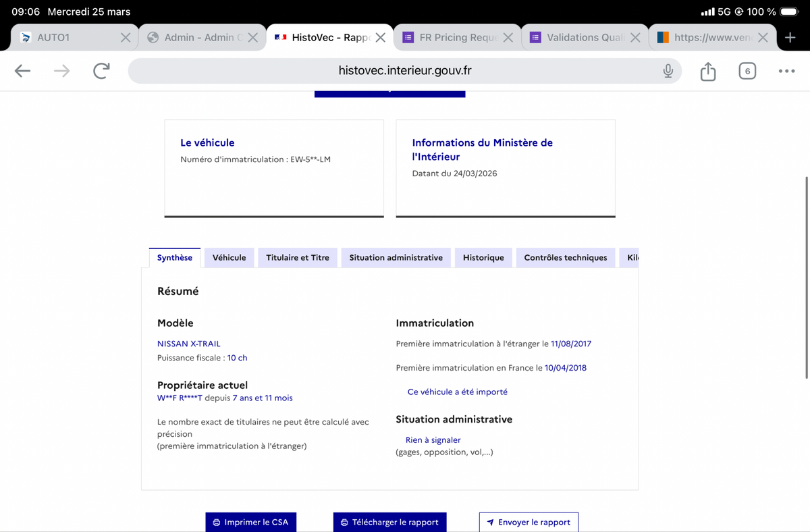This screenshot has width=810, height=532.
Task: Open the Titulaire et Titre tab
Action: (x=298, y=258)
